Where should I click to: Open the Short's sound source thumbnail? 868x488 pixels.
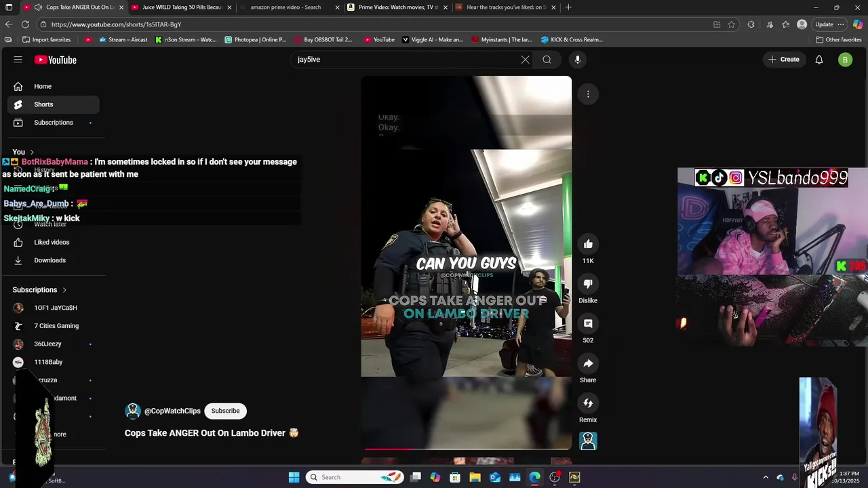pyautogui.click(x=588, y=441)
